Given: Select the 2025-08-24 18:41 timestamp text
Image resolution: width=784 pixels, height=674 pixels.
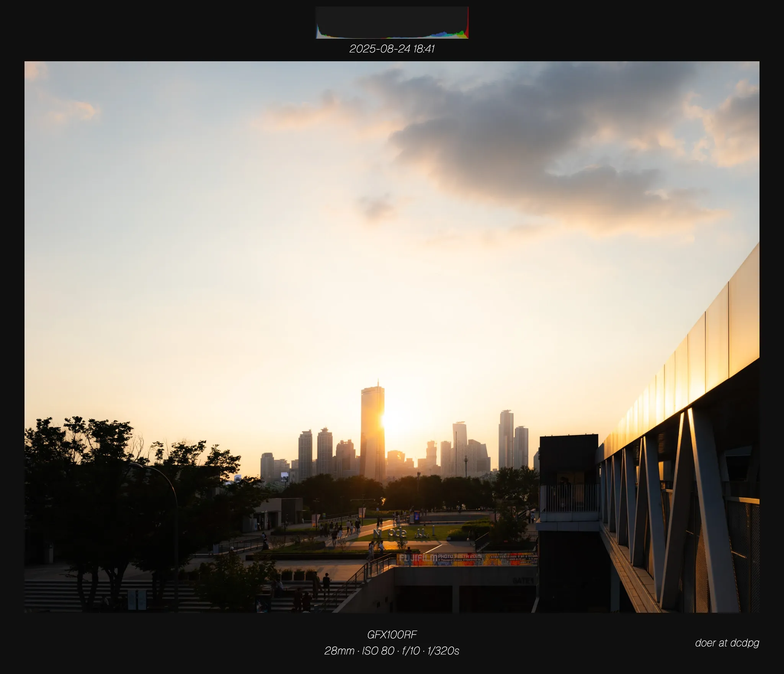Looking at the screenshot, I should [392, 49].
